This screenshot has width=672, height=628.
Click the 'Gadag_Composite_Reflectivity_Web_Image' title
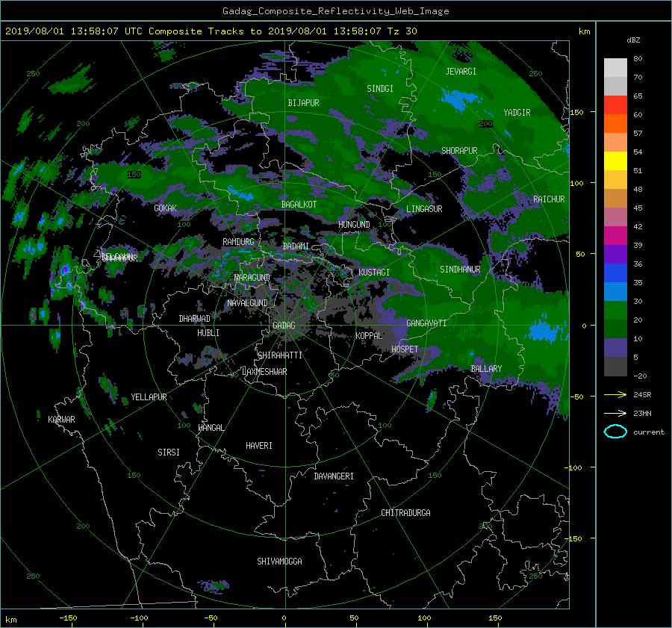335,11
